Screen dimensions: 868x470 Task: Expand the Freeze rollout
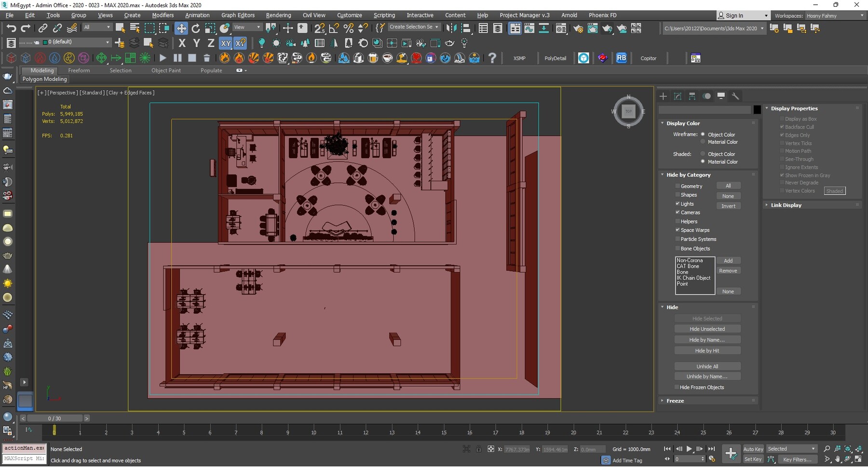pyautogui.click(x=675, y=401)
